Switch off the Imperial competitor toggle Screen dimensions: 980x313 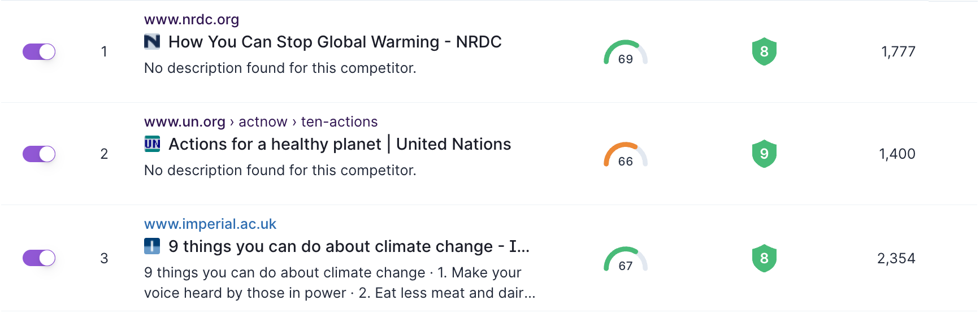[39, 258]
